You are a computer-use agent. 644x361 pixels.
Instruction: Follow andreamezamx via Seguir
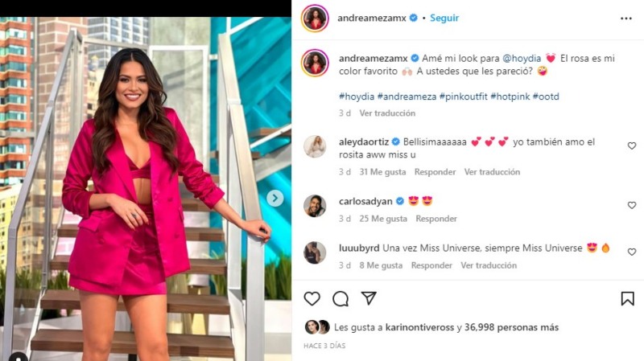coord(444,18)
